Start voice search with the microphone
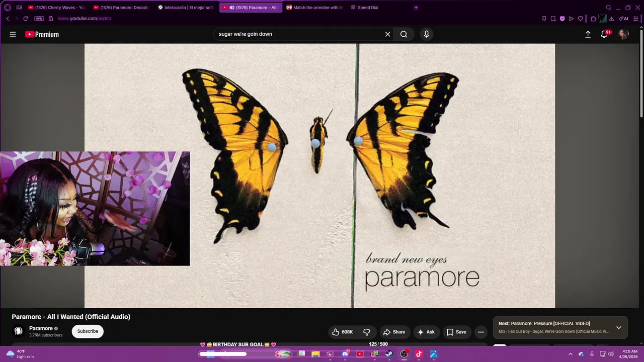The height and width of the screenshot is (362, 644). click(x=426, y=34)
